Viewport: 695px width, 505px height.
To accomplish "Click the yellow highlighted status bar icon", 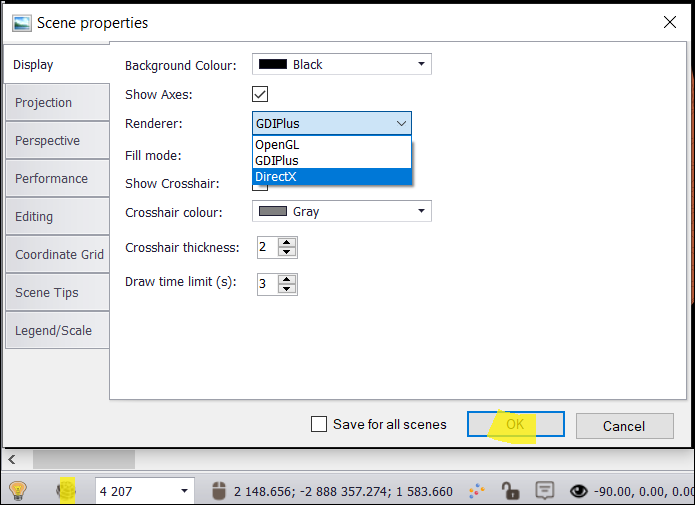I will coord(67,490).
